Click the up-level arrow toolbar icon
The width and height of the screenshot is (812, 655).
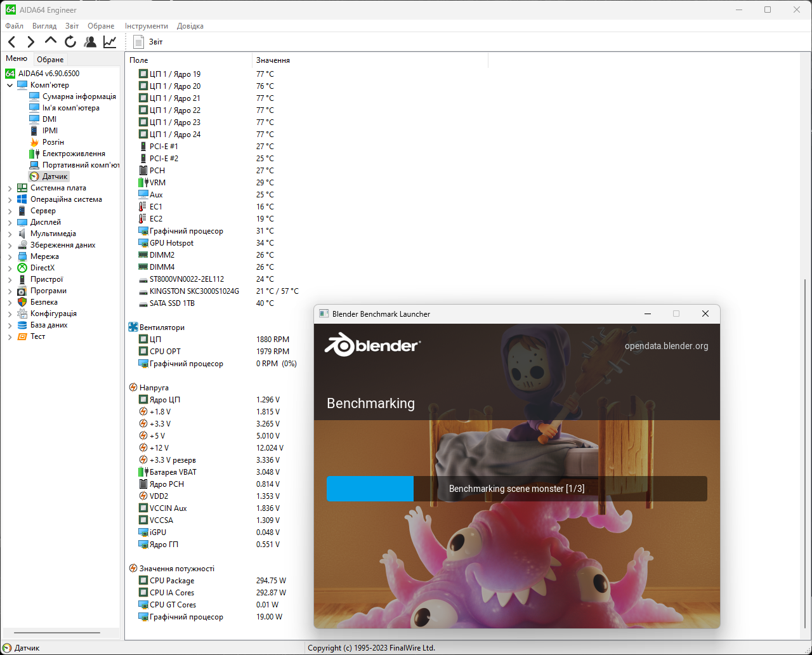pyautogui.click(x=51, y=41)
